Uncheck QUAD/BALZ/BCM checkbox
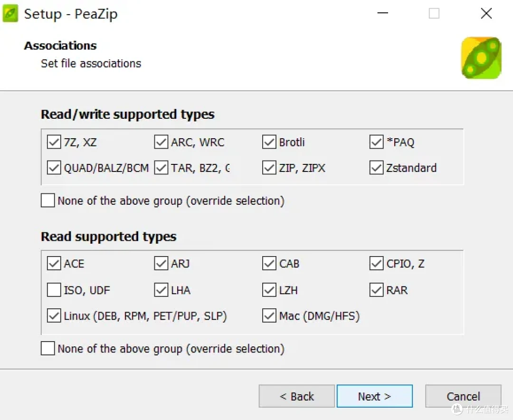This screenshot has height=420, width=513. (54, 168)
